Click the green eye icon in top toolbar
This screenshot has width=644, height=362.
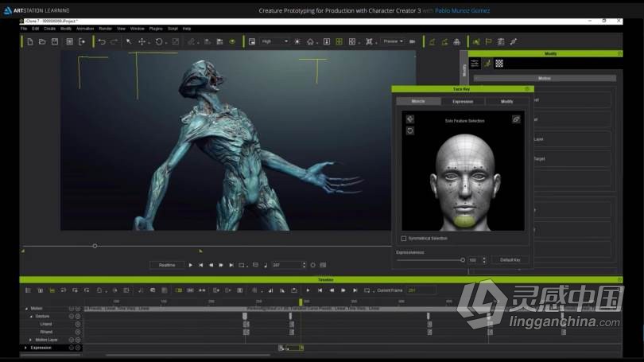point(232,41)
